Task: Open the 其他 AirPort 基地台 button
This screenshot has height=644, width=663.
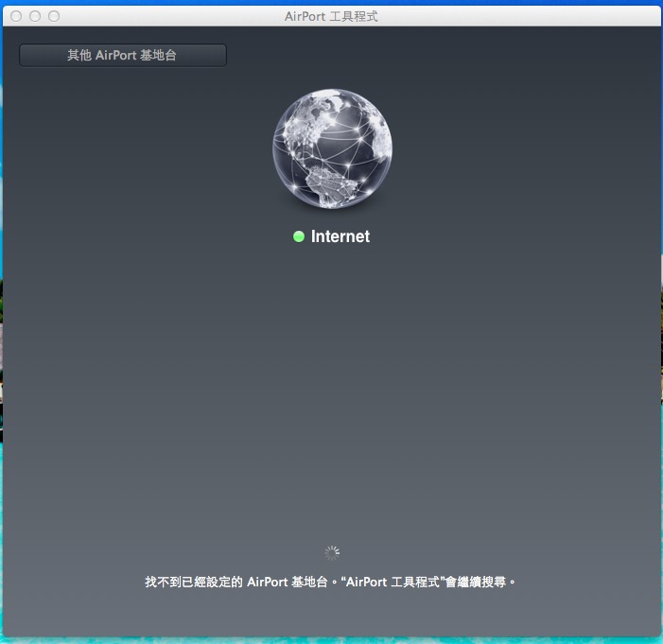Action: (123, 55)
